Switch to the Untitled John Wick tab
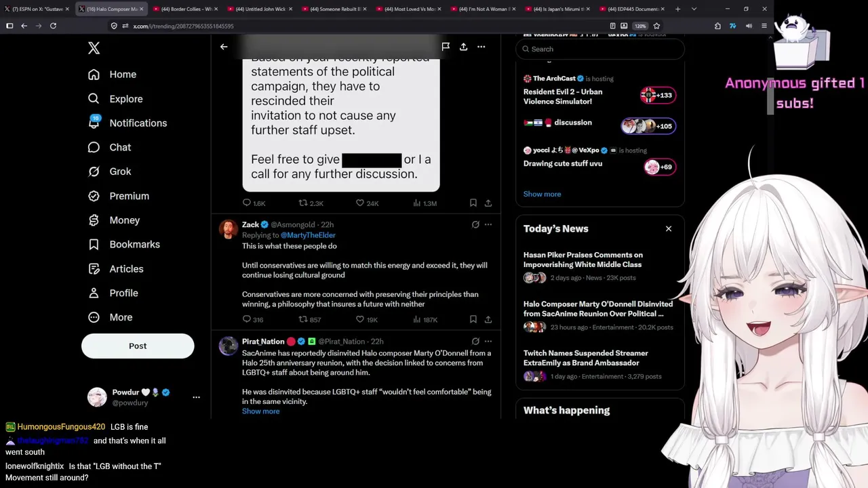Viewport: 868px width, 488px height. pyautogui.click(x=260, y=9)
